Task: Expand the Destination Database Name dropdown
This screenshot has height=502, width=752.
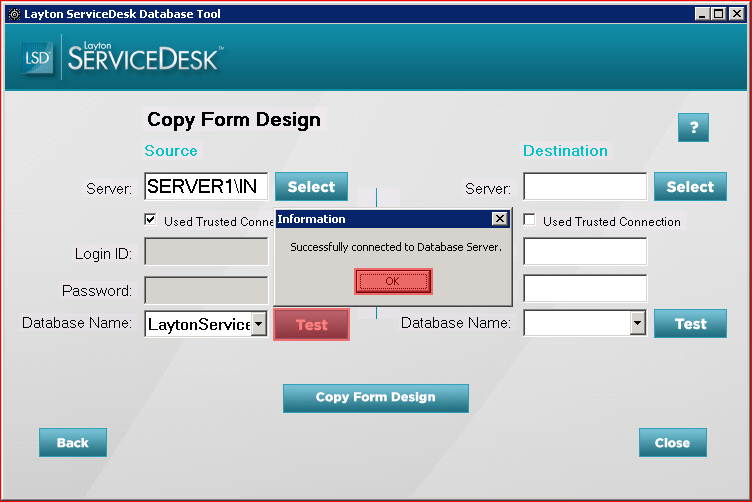Action: [x=637, y=324]
